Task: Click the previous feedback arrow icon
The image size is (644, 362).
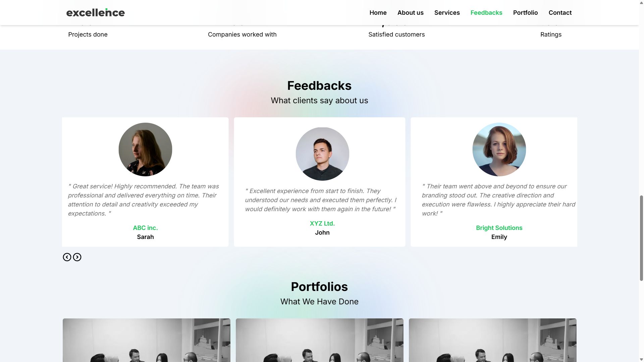Action: (x=67, y=257)
